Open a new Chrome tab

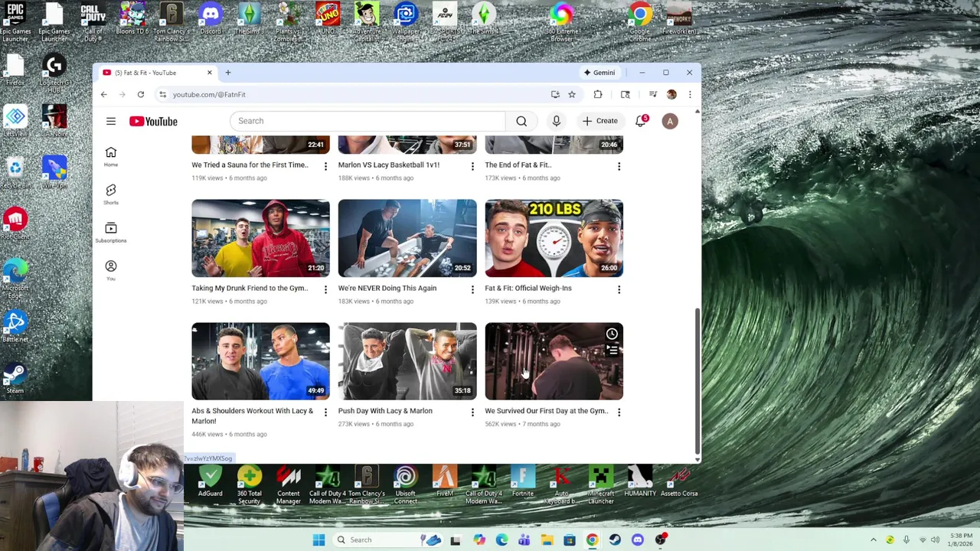coord(227,73)
